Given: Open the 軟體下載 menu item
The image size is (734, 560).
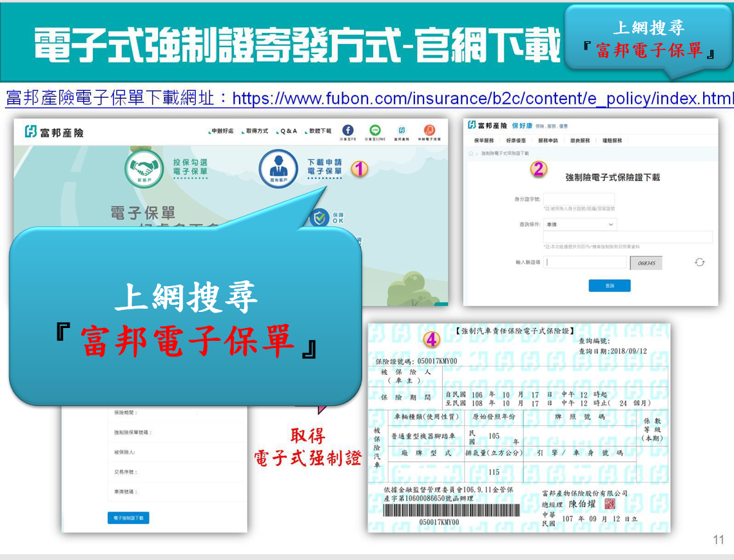Looking at the screenshot, I should click(x=319, y=131).
